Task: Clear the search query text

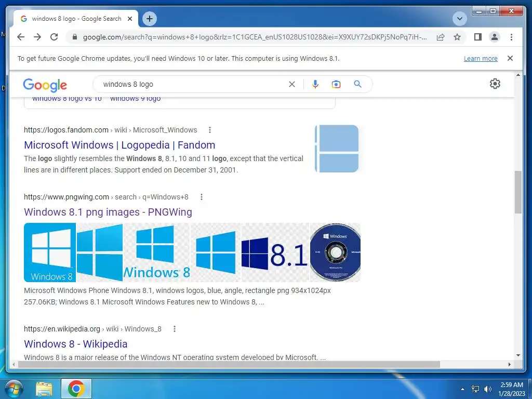Action: tap(292, 84)
